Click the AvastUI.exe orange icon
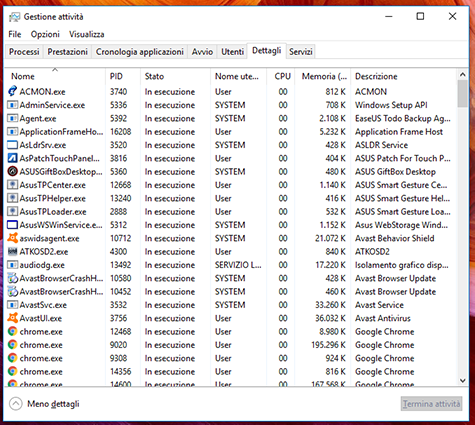Image resolution: width=475 pixels, height=425 pixels. tap(12, 318)
